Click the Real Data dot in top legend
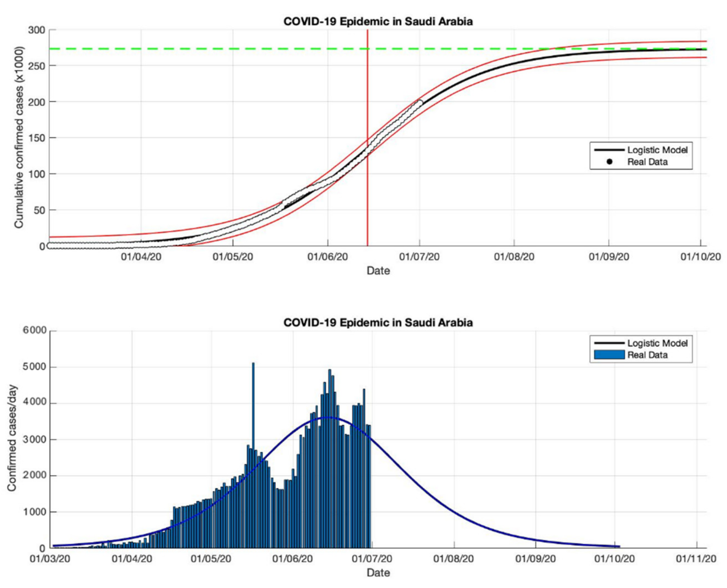Screen dimensions: 727x588 [x=609, y=162]
